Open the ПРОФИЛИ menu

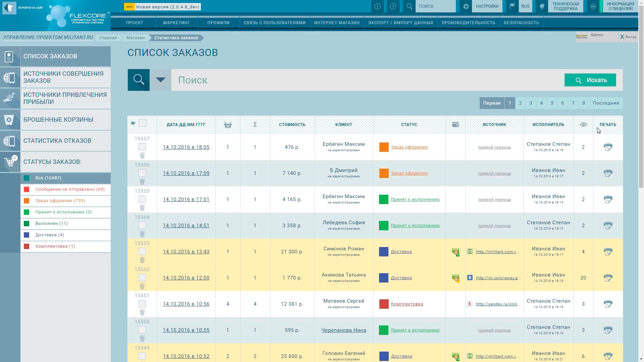click(218, 23)
